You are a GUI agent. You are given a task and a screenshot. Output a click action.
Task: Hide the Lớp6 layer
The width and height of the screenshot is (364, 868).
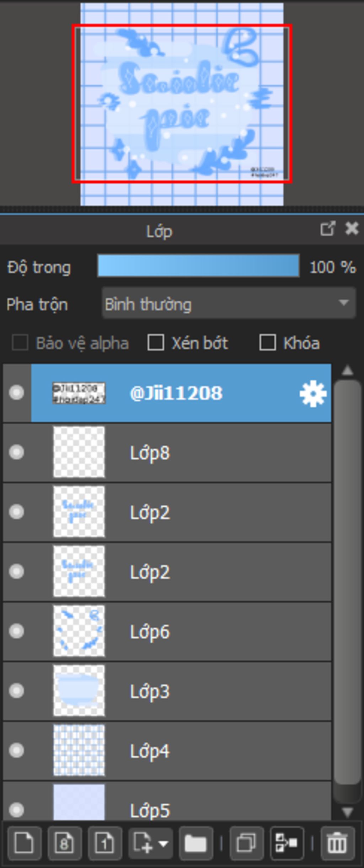click(16, 631)
